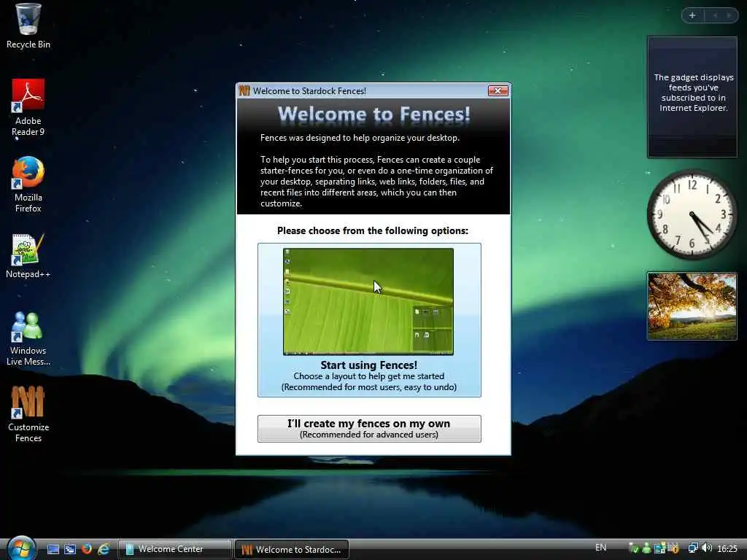
Task: Choose the Start using Fences! option
Action: click(x=369, y=319)
